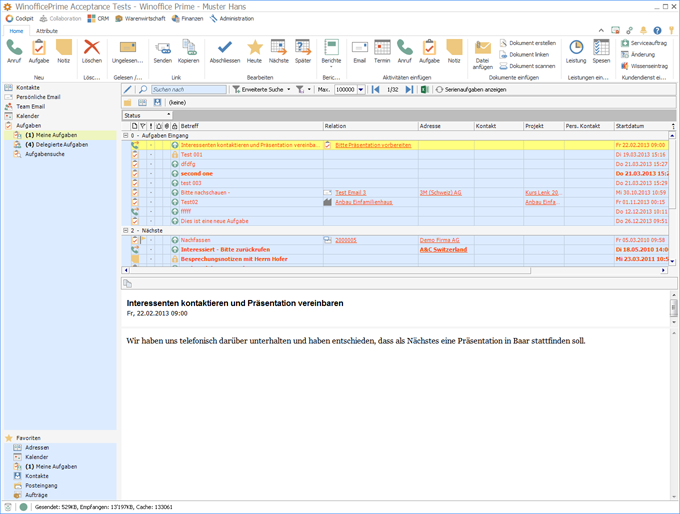Collapse the Nächste group
This screenshot has height=514, width=680.
[x=125, y=231]
